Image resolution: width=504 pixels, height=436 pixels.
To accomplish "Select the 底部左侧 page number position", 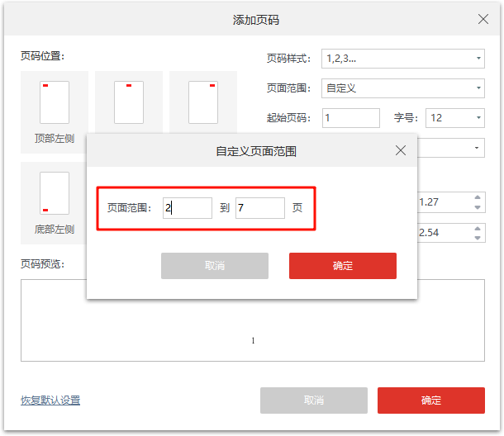I will 54,203.
